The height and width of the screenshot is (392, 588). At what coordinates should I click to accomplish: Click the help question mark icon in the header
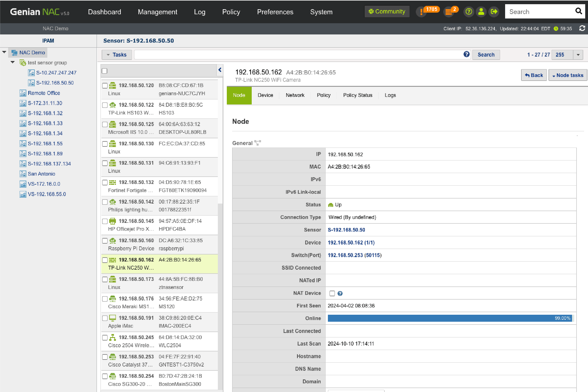(x=468, y=12)
